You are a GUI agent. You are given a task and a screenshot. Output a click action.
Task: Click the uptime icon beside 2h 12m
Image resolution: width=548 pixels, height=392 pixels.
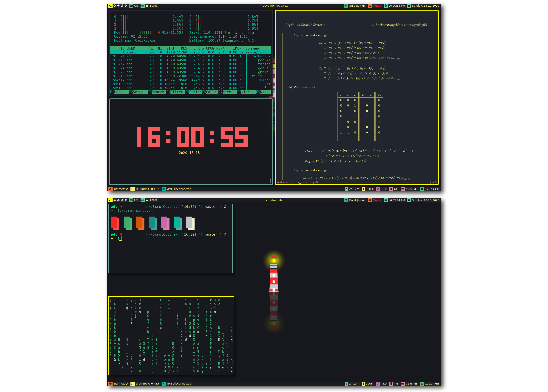pyautogui.click(x=347, y=189)
